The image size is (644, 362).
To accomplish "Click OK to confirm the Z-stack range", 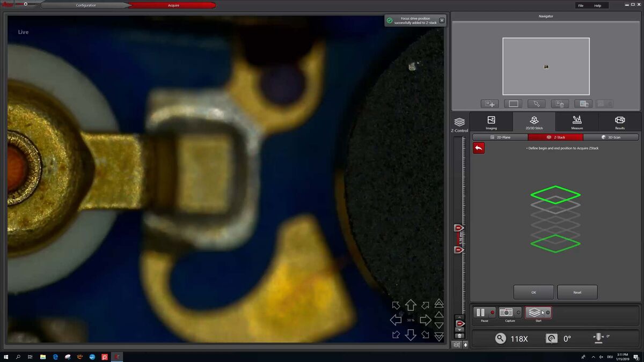I will click(x=533, y=292).
